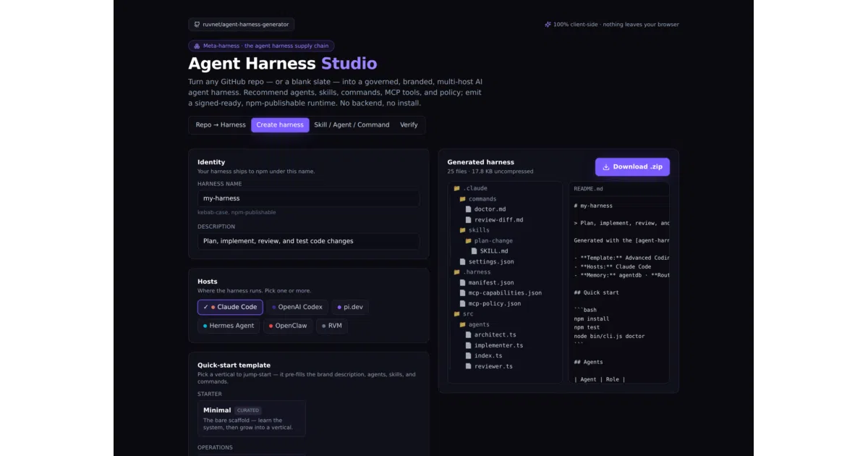Select the Minimal starter template card
This screenshot has height=456, width=868.
coord(252,418)
